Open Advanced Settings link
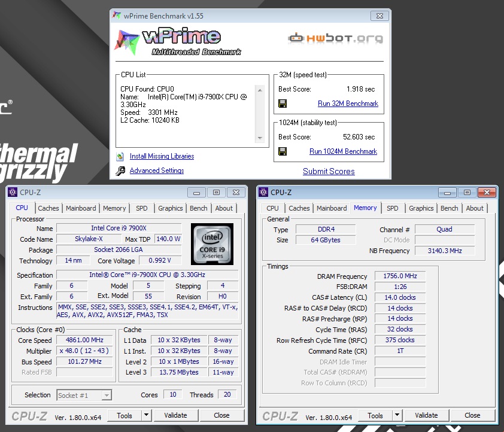 (x=157, y=171)
